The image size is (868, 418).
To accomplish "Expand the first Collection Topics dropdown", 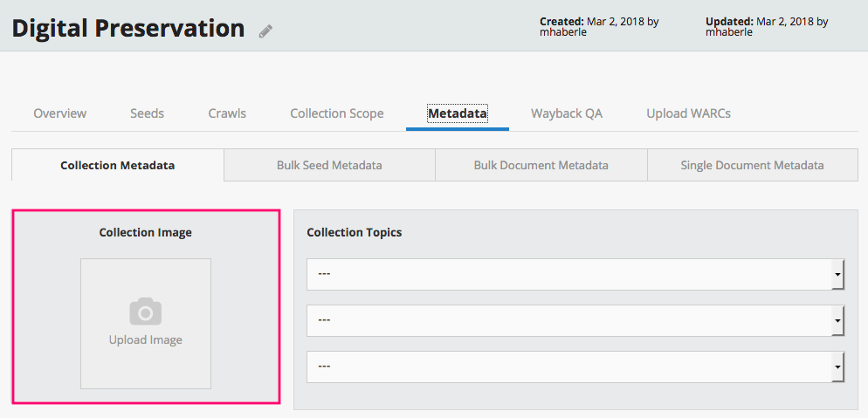I will pyautogui.click(x=575, y=274).
